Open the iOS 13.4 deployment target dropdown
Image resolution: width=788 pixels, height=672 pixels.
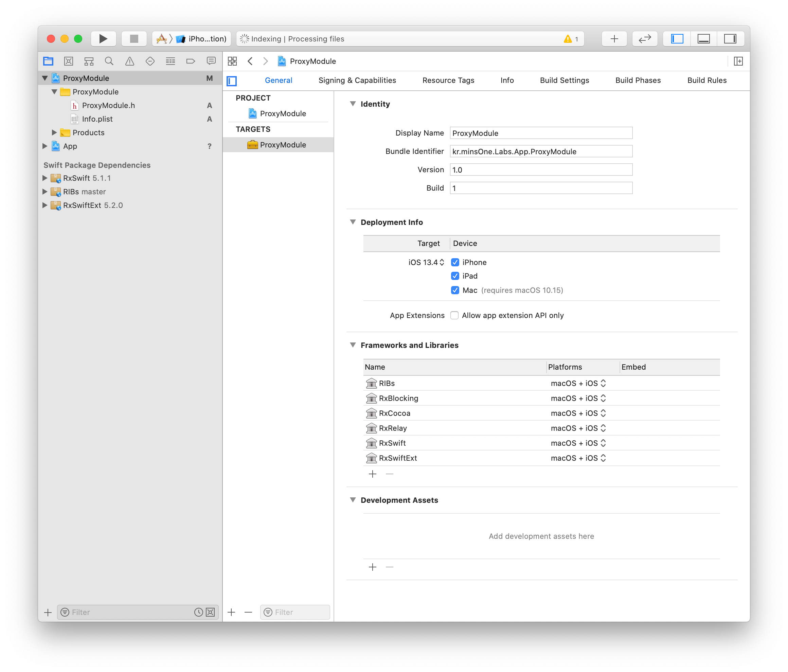pos(426,262)
